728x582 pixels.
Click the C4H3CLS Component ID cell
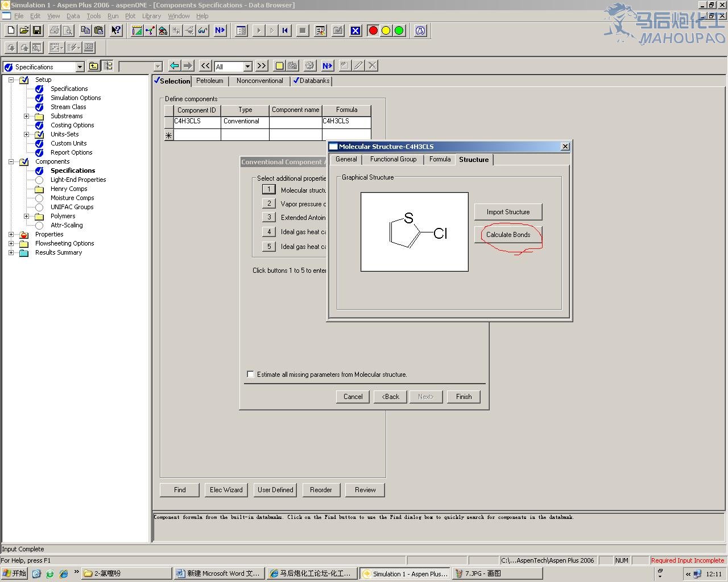(197, 122)
